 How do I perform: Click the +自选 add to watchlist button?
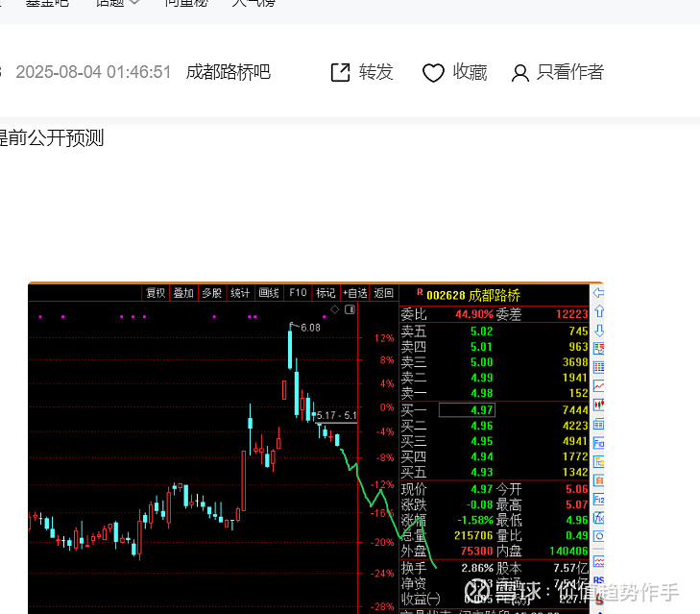(355, 293)
